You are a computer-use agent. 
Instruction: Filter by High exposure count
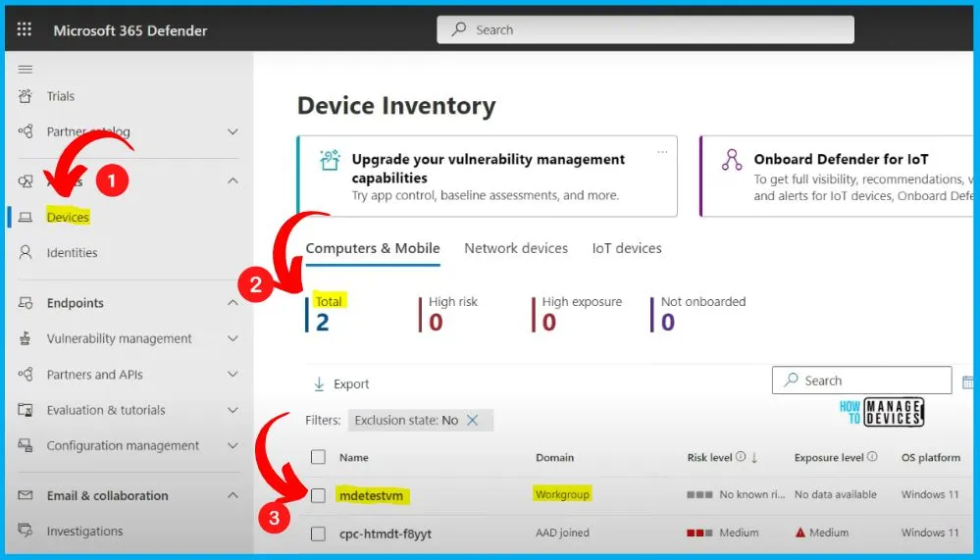pyautogui.click(x=578, y=313)
